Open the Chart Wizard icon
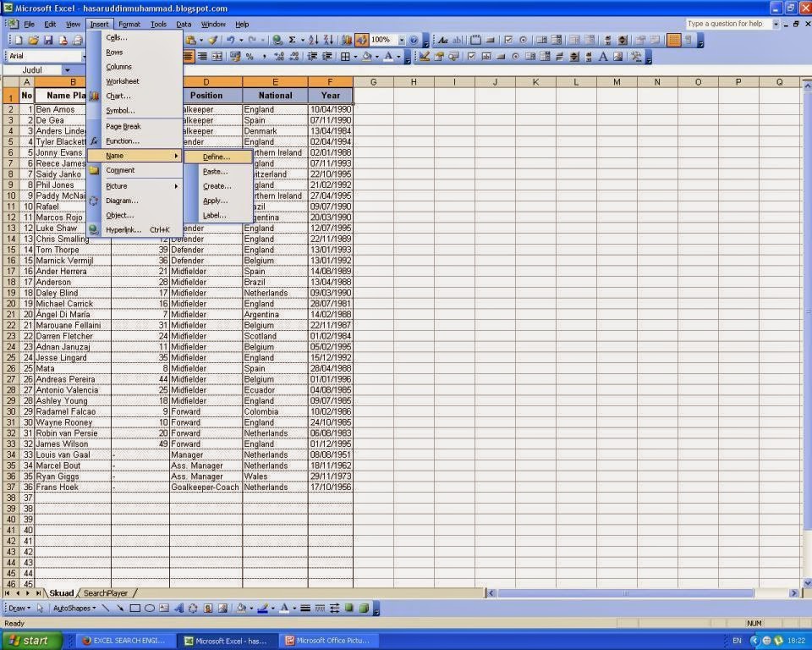 [345, 39]
